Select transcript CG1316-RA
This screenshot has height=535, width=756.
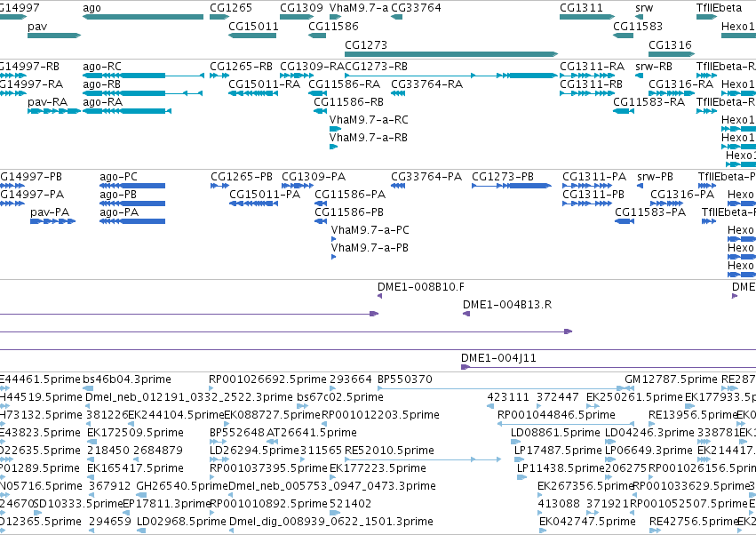680,84
